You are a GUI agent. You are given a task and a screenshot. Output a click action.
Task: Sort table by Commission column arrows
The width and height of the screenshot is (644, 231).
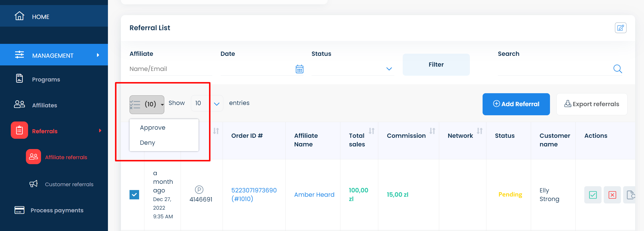(432, 131)
